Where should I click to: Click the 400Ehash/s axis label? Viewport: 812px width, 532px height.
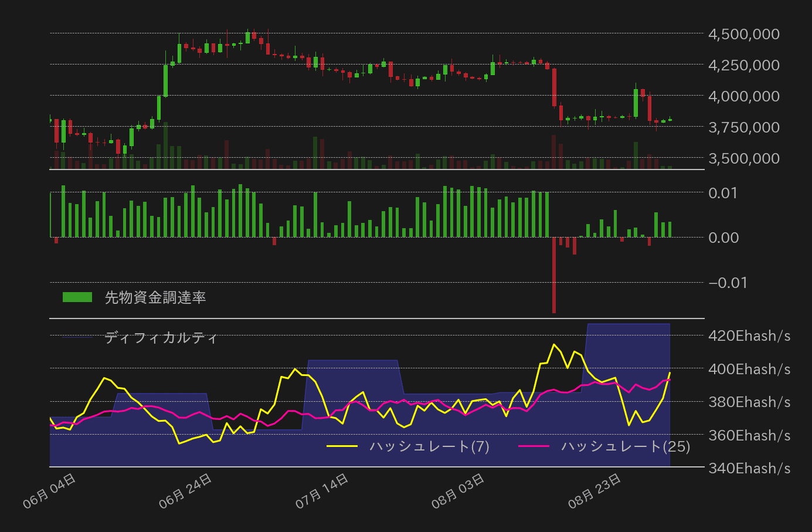pos(750,369)
